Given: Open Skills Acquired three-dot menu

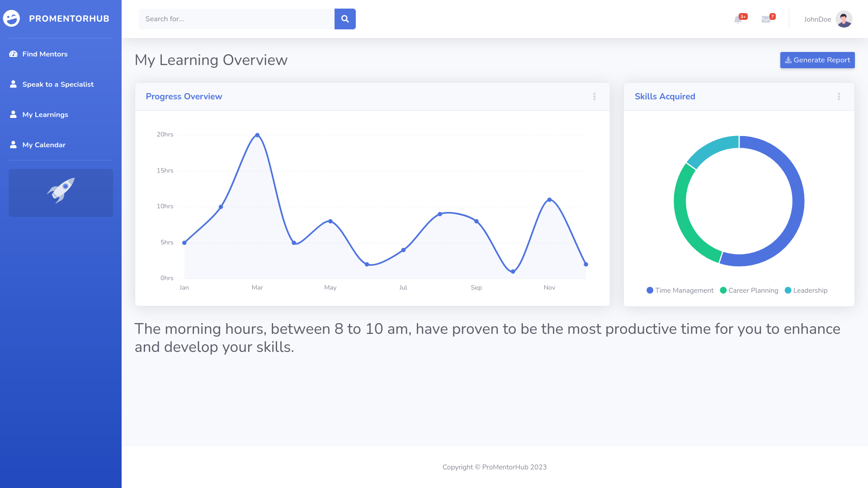Looking at the screenshot, I should pos(839,97).
